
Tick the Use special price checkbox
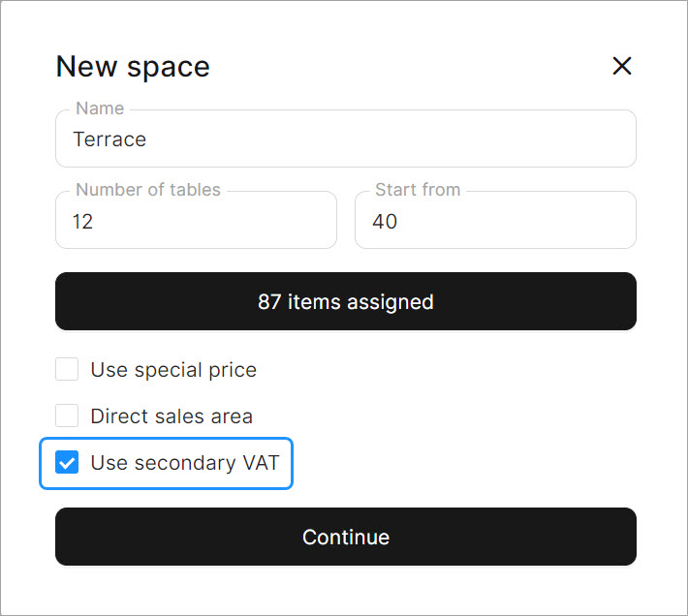[x=67, y=370]
